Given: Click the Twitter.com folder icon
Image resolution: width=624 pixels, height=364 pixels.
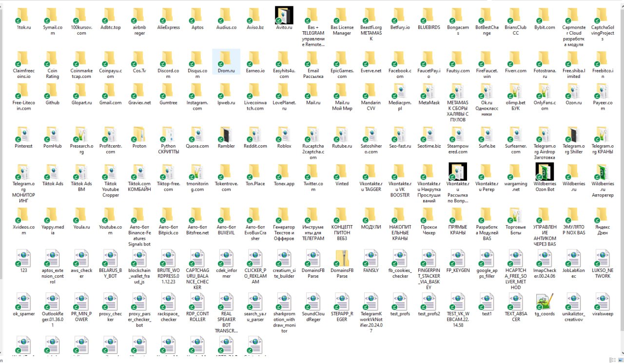Looking at the screenshot, I should click(313, 172).
